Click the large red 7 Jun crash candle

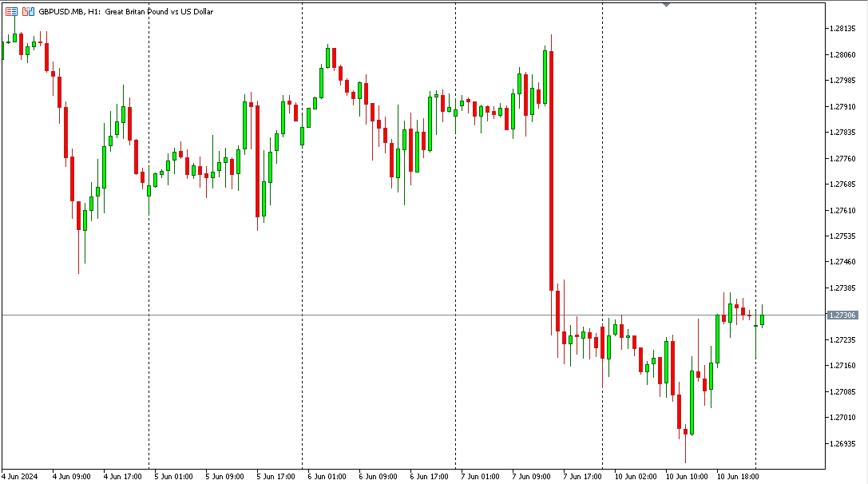[x=551, y=171]
